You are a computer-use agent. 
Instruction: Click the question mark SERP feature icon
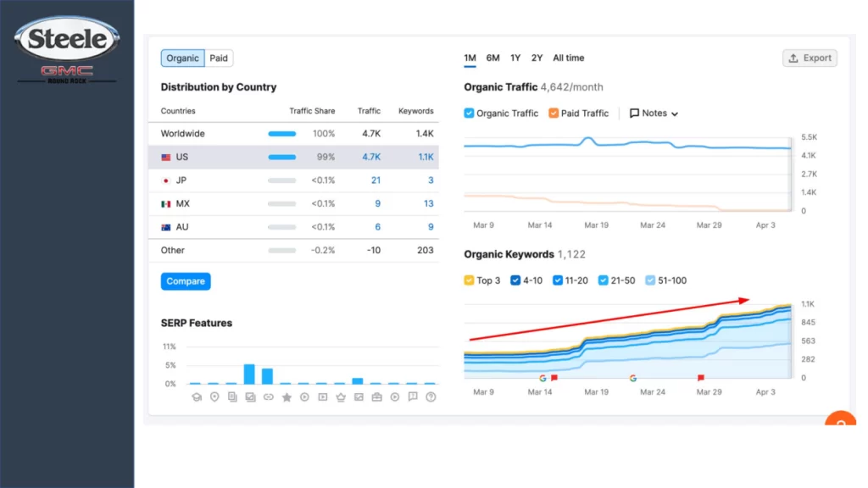point(431,396)
